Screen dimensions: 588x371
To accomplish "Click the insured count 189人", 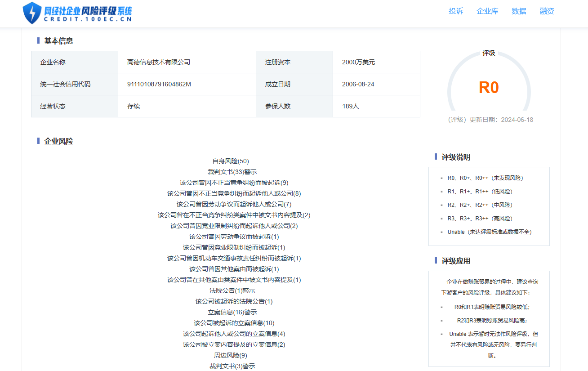I will click(350, 106).
